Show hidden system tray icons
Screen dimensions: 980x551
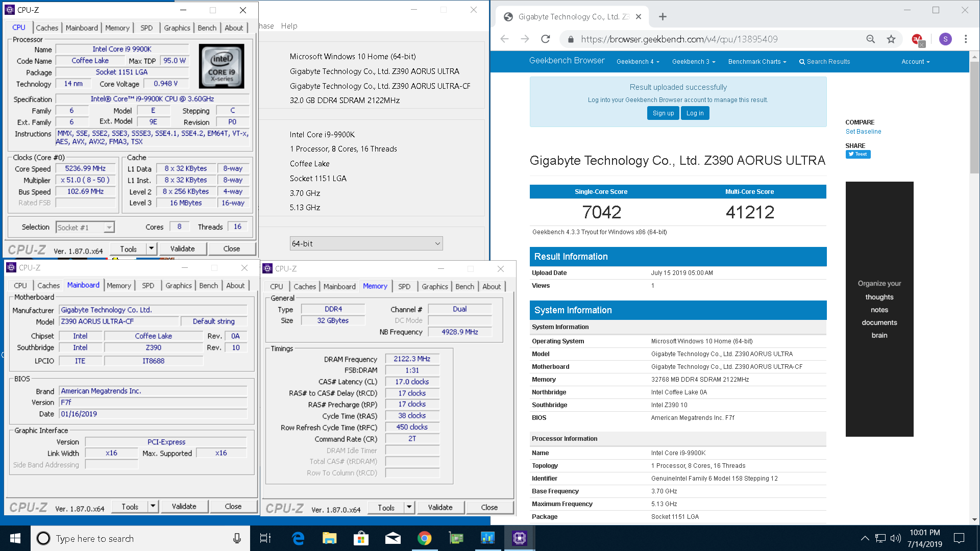[865, 538]
